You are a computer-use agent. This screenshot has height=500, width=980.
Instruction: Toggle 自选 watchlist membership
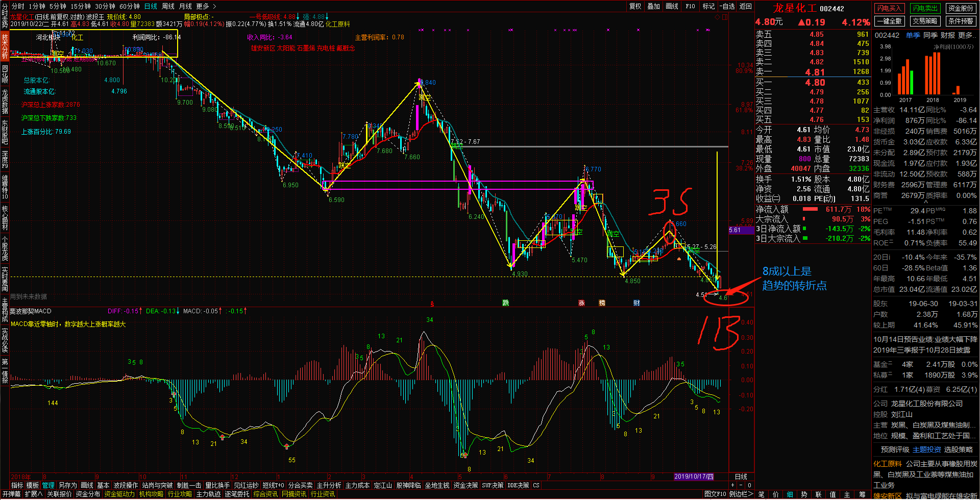tap(727, 6)
